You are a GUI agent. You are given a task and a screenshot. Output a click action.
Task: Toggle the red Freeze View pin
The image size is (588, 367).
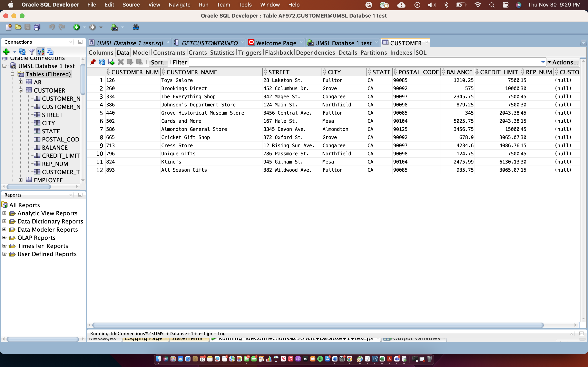point(92,62)
